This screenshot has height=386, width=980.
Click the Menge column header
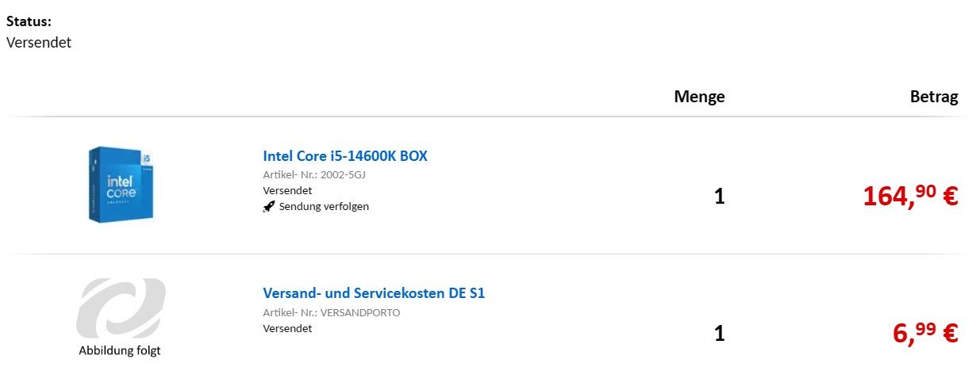pyautogui.click(x=699, y=97)
